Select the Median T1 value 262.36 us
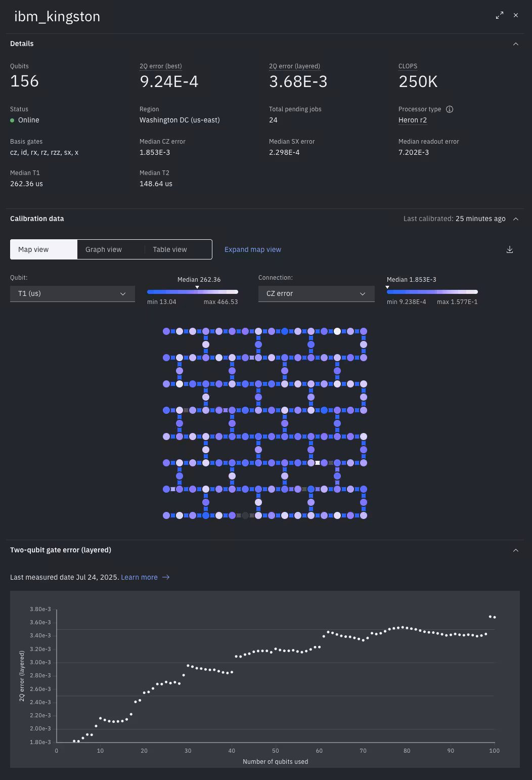 [x=26, y=184]
